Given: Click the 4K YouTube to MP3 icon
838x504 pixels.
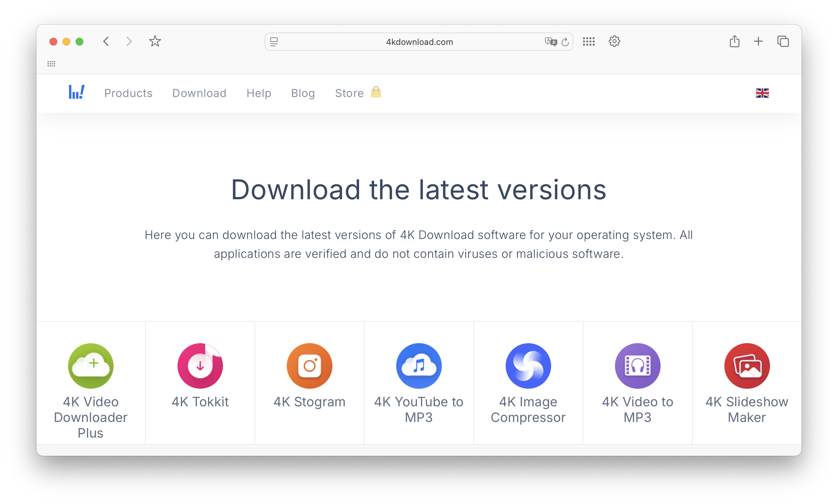Looking at the screenshot, I should (419, 366).
